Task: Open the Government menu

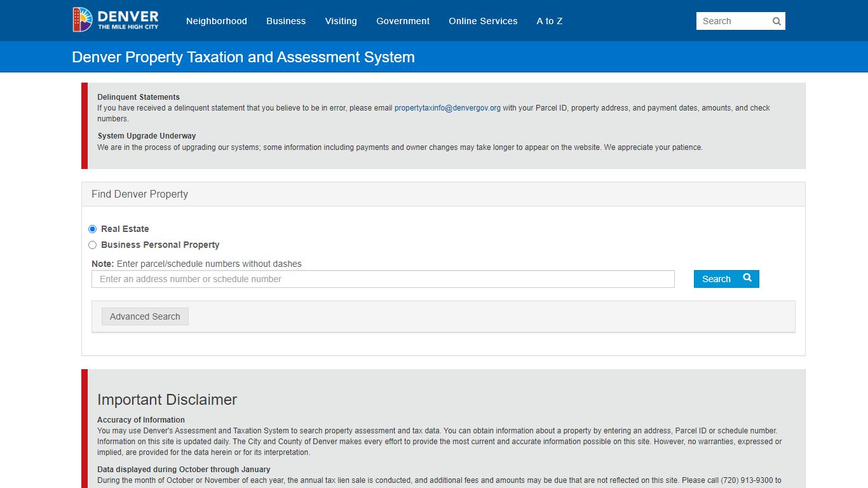Action: pos(403,21)
